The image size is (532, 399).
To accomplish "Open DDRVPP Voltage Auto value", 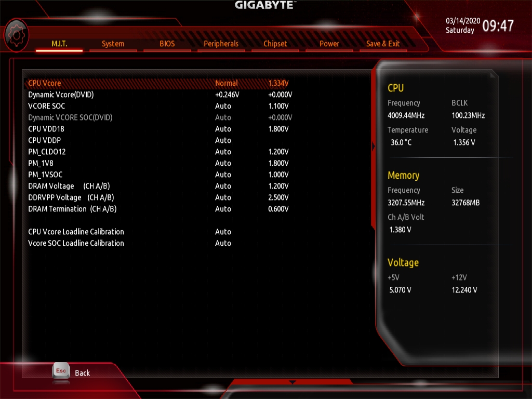I will point(223,197).
